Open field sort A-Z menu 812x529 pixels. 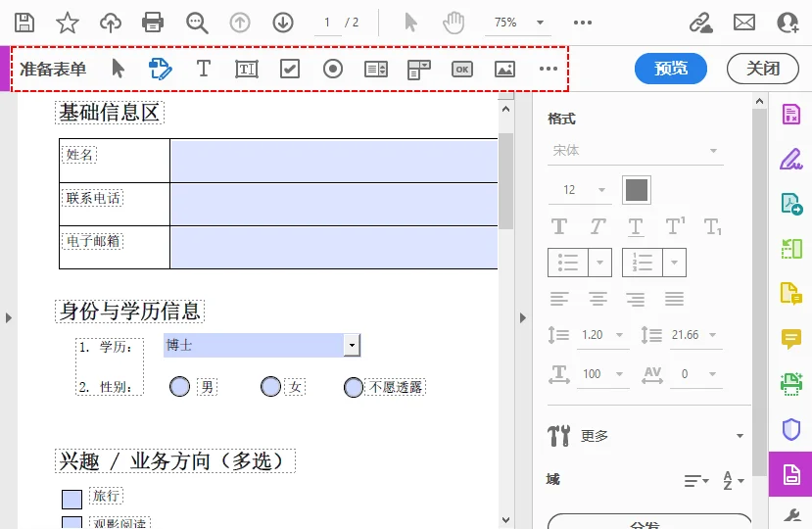tap(734, 481)
